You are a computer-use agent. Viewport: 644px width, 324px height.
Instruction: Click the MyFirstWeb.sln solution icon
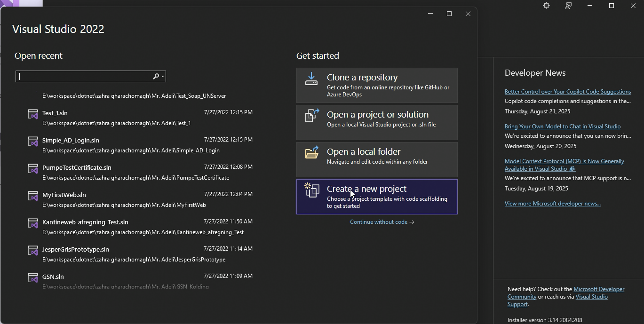(x=33, y=196)
